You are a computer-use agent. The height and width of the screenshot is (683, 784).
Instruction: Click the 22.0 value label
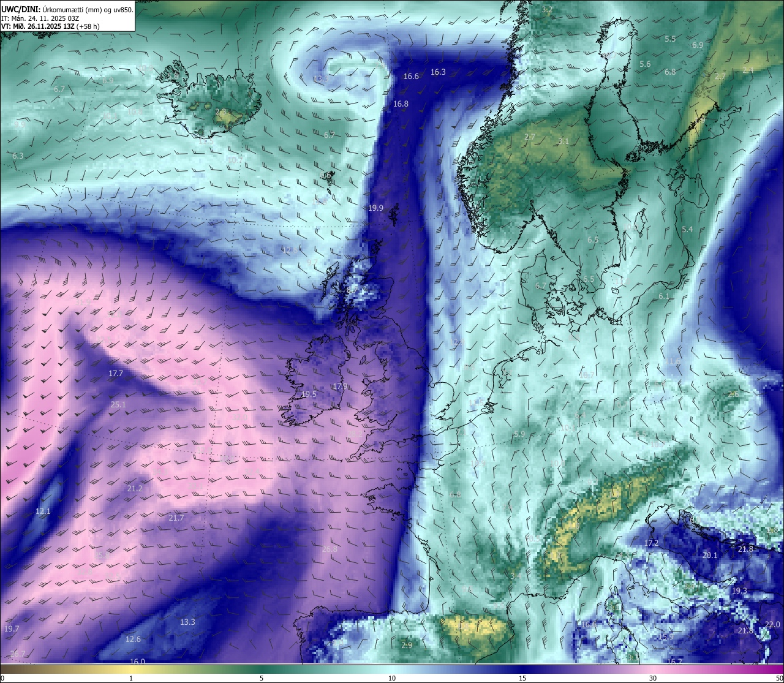tap(773, 624)
